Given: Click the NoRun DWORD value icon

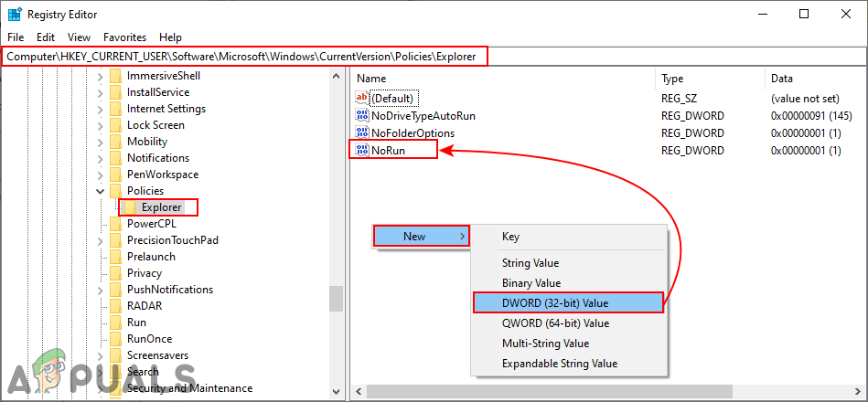Looking at the screenshot, I should [x=361, y=150].
